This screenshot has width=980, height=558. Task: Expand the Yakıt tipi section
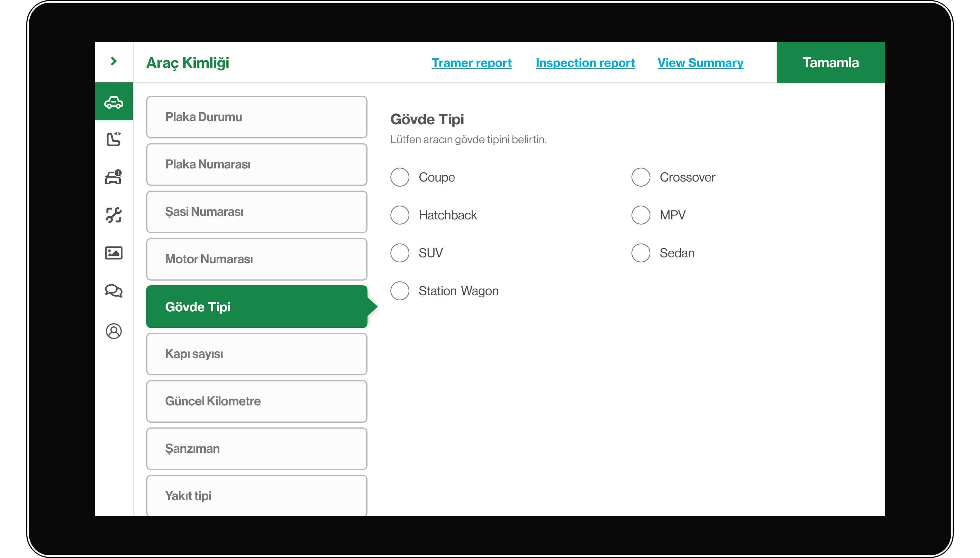point(256,496)
